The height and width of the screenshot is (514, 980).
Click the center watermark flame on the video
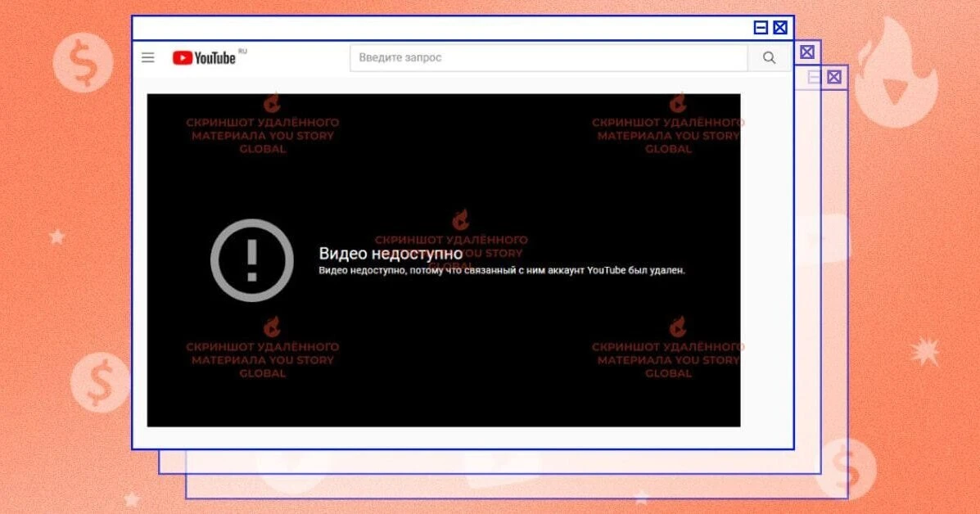460,220
